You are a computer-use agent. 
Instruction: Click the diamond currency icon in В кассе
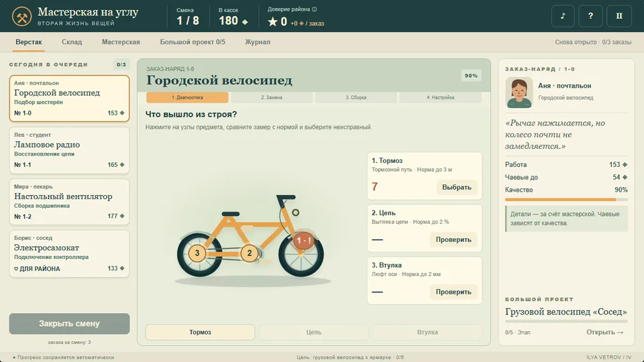pyautogui.click(x=245, y=21)
